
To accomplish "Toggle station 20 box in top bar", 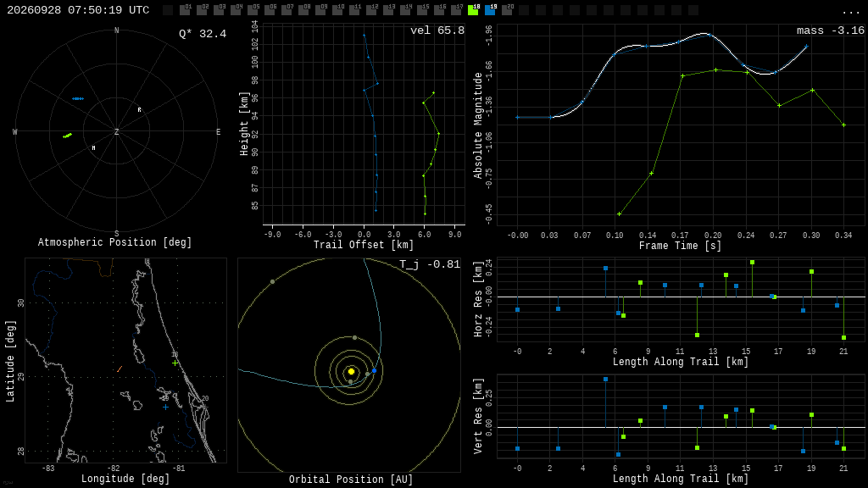I will click(507, 9).
